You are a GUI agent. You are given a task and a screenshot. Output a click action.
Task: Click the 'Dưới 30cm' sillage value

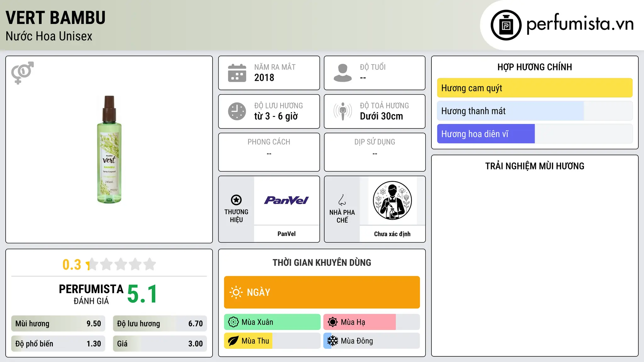pos(381,116)
